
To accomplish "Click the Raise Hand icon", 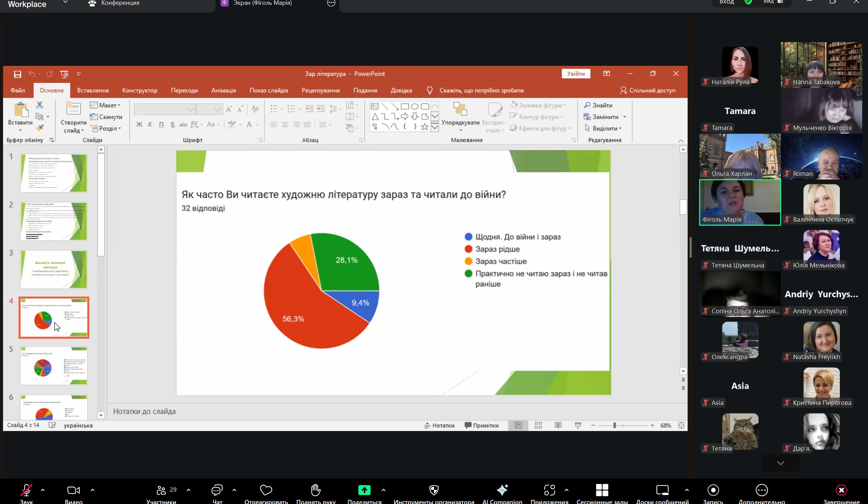I will click(316, 490).
